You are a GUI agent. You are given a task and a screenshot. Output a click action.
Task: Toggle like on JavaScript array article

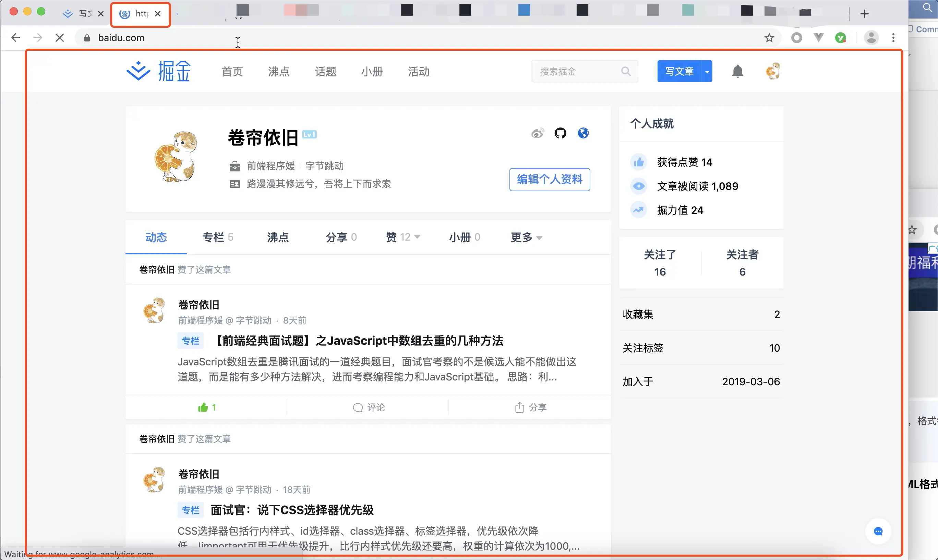coord(207,407)
